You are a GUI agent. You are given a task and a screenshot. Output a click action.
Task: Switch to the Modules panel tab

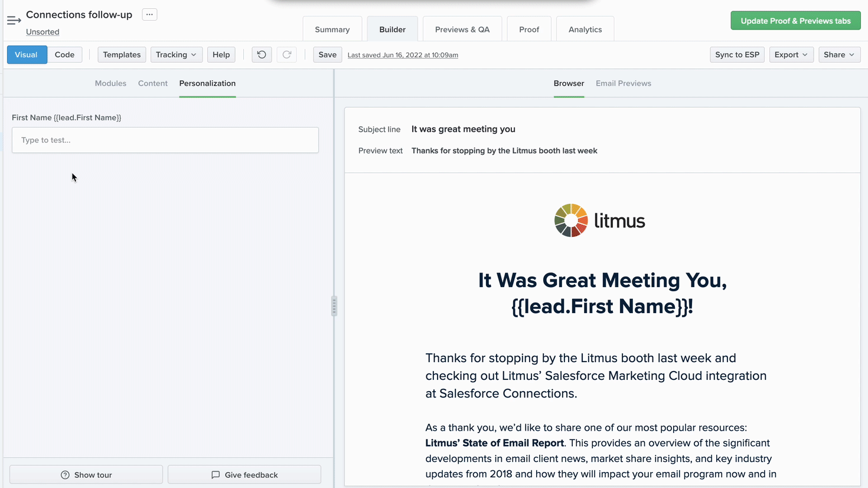[x=110, y=83]
